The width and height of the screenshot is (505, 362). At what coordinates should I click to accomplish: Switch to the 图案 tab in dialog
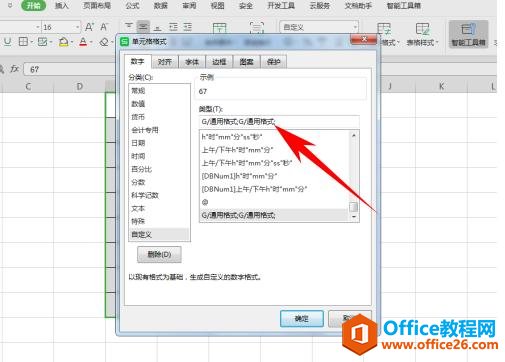(246, 62)
